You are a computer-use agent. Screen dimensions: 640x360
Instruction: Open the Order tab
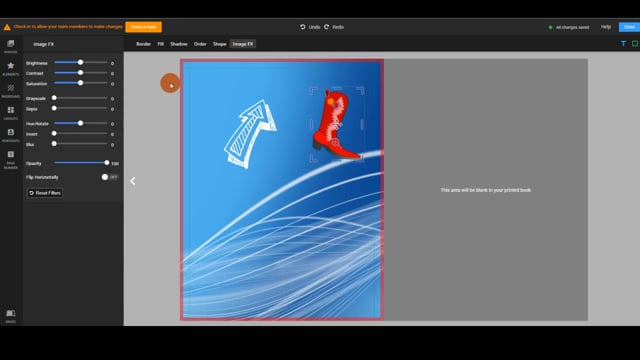tap(200, 44)
